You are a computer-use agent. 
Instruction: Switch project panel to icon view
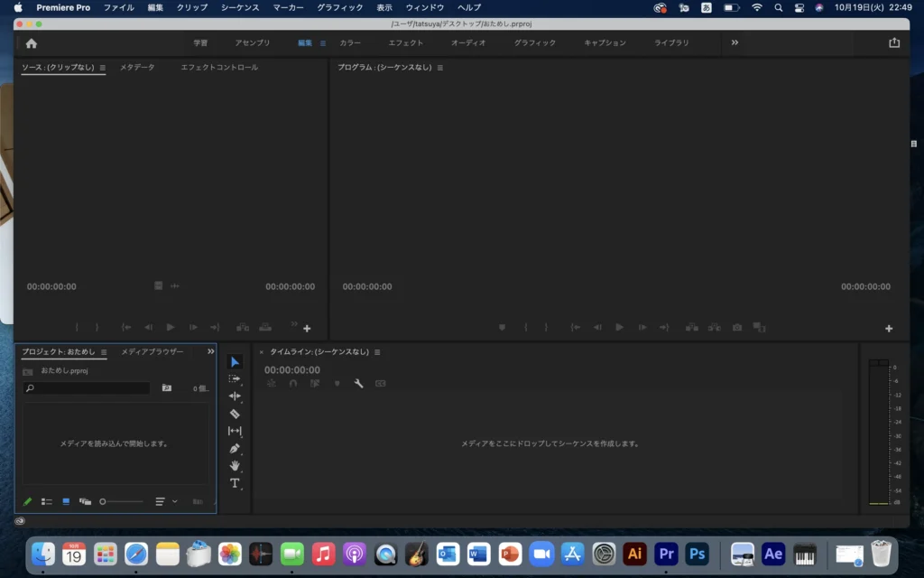[x=66, y=501]
